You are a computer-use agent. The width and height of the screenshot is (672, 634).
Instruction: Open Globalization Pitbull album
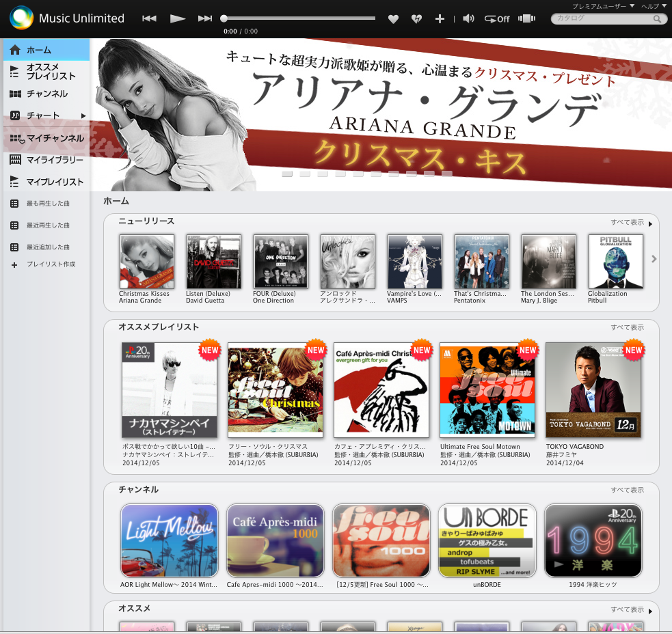[616, 261]
